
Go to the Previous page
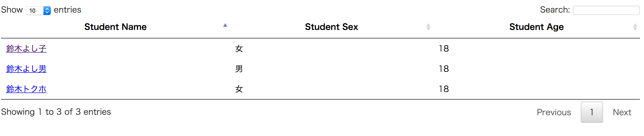pos(554,112)
